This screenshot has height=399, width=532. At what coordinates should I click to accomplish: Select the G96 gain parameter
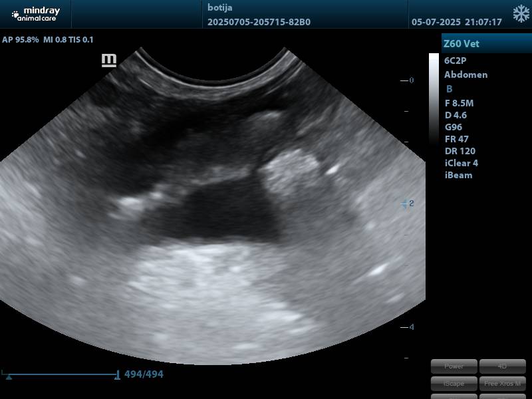click(454, 127)
